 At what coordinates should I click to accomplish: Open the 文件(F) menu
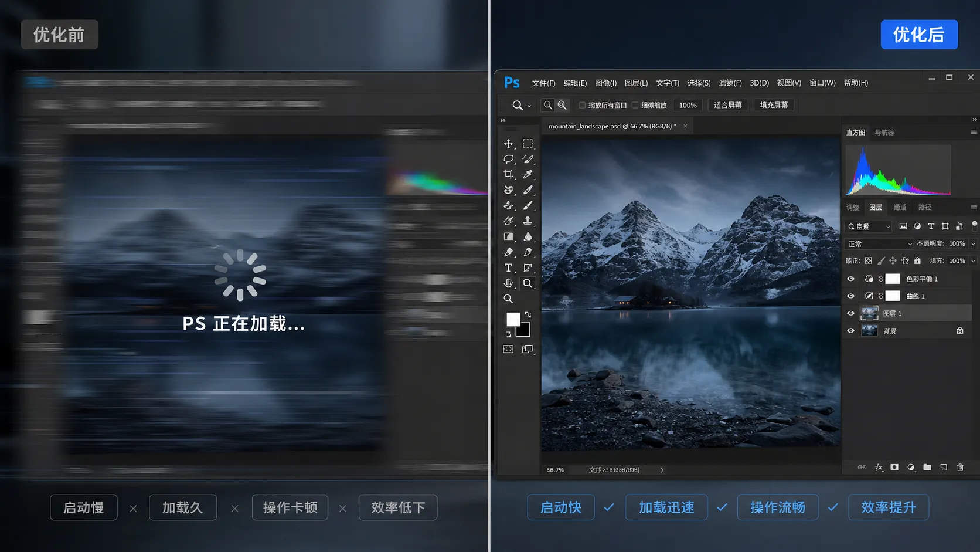click(x=543, y=83)
